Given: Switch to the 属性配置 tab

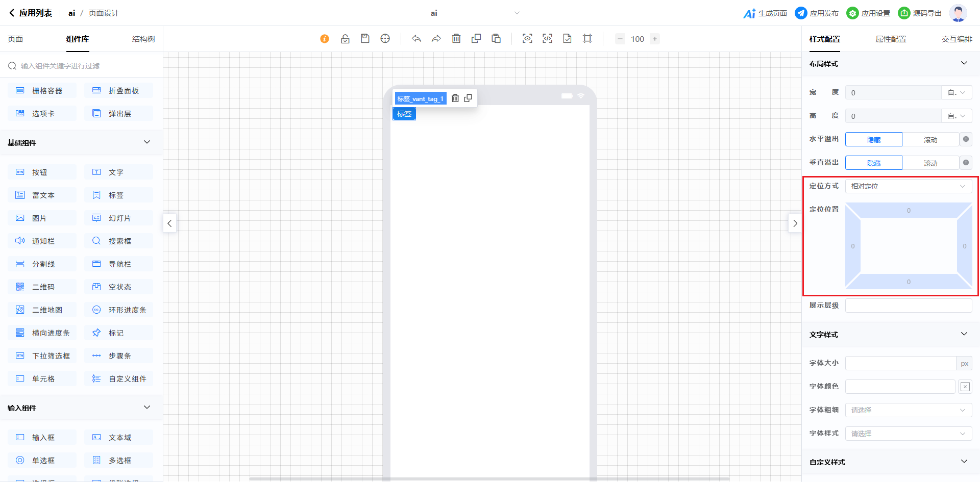Looking at the screenshot, I should pos(891,39).
